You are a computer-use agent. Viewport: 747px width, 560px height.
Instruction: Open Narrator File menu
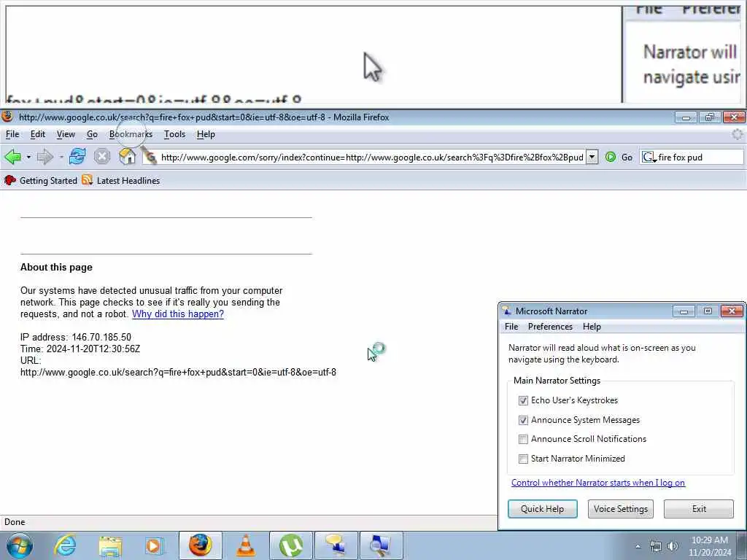click(511, 327)
